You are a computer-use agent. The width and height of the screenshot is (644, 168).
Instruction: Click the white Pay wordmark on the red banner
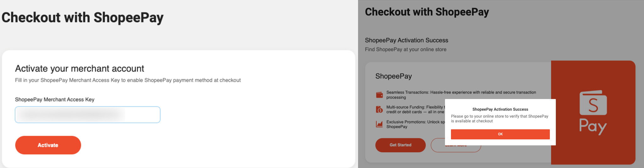click(593, 127)
